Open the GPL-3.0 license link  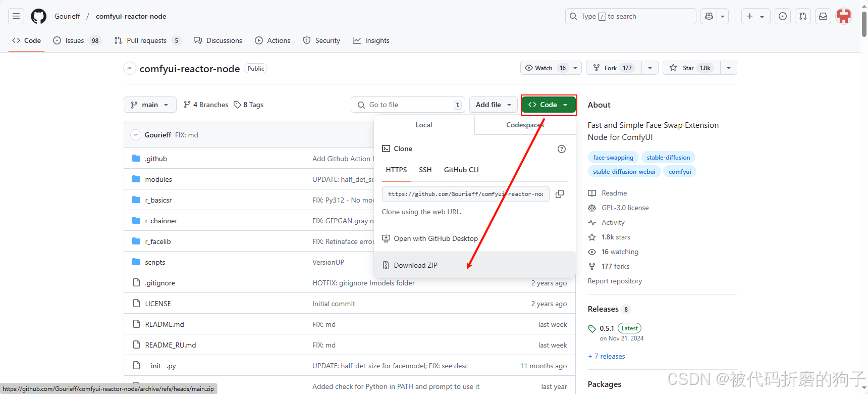625,208
